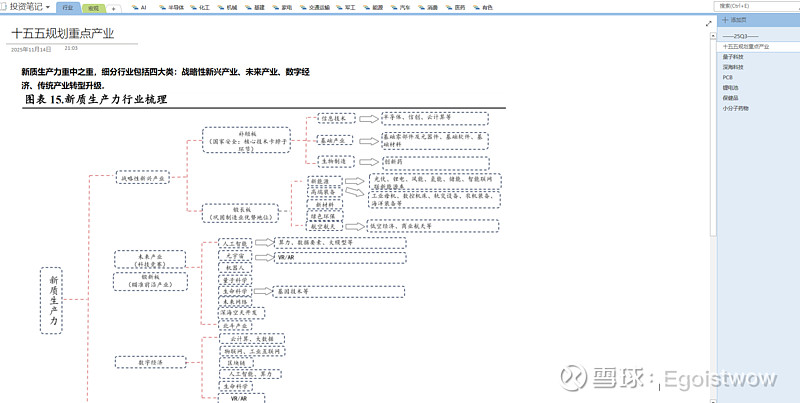800x403 pixels.
Task: Click the 数字经济 box in diagram
Action: [x=151, y=363]
